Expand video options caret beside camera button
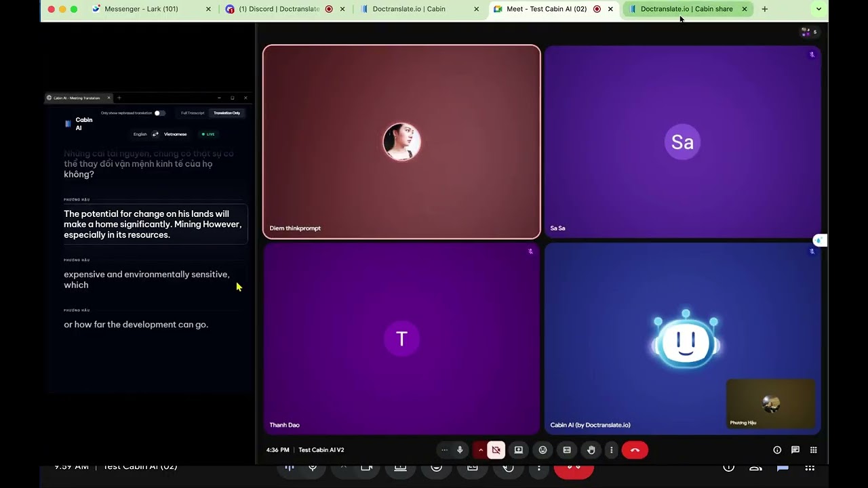This screenshot has width=868, height=488. 480,450
